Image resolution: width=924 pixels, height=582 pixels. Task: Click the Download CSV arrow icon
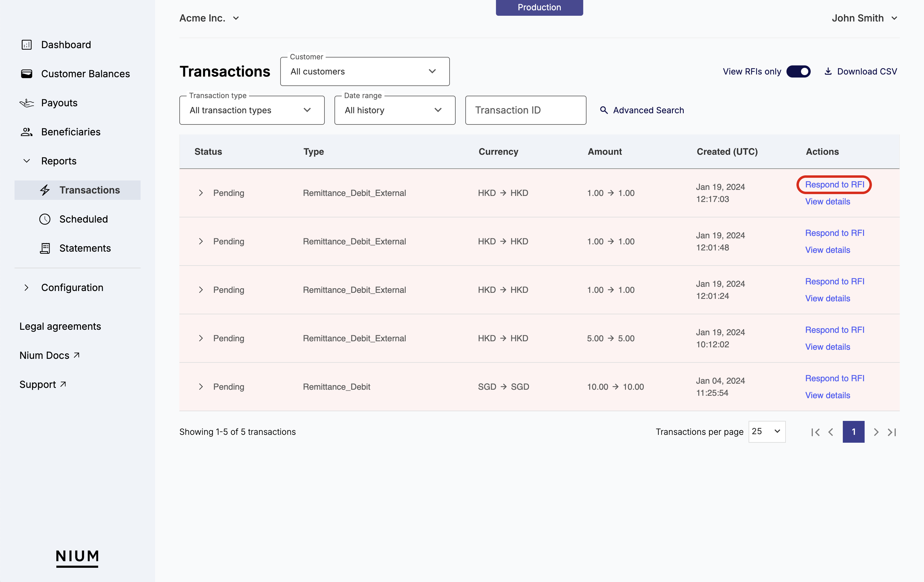point(828,71)
